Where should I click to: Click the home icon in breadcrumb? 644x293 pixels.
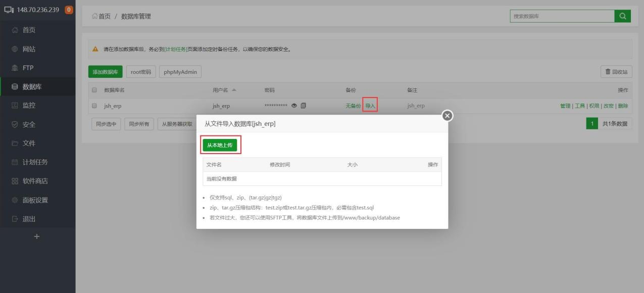[x=94, y=17]
